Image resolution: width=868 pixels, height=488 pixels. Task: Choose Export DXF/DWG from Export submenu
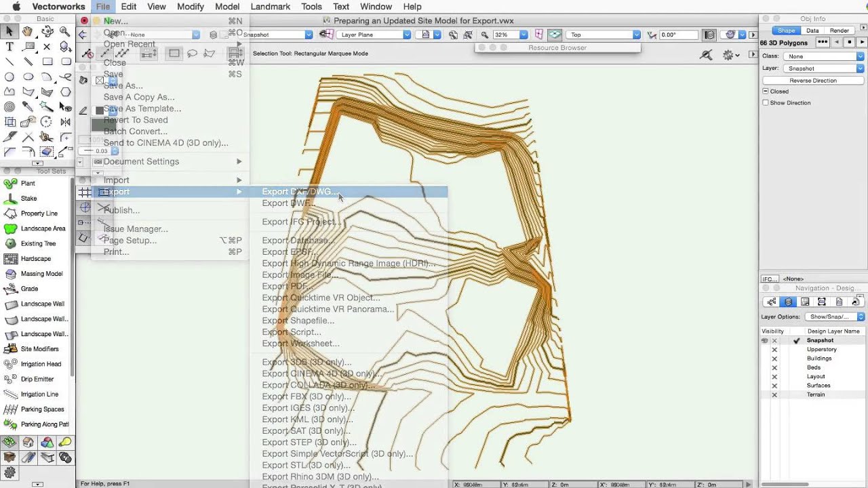349,192
